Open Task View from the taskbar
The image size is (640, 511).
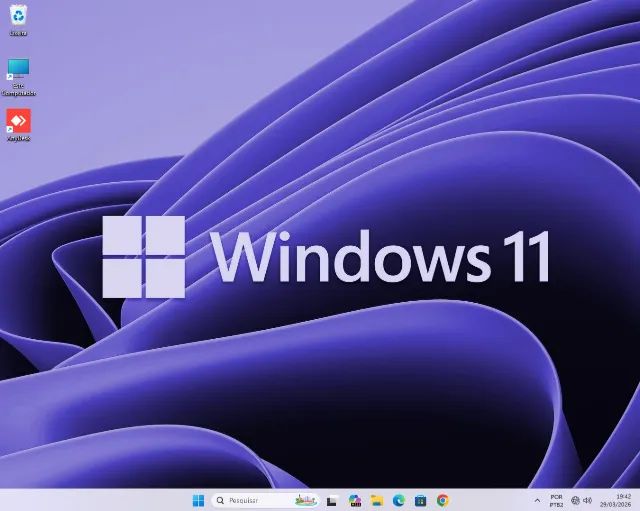pos(332,500)
